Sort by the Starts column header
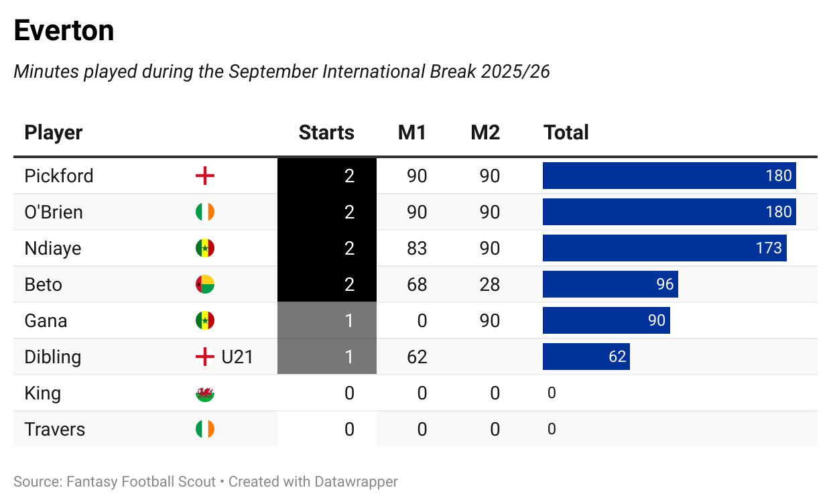This screenshot has width=831, height=504. coord(326,133)
